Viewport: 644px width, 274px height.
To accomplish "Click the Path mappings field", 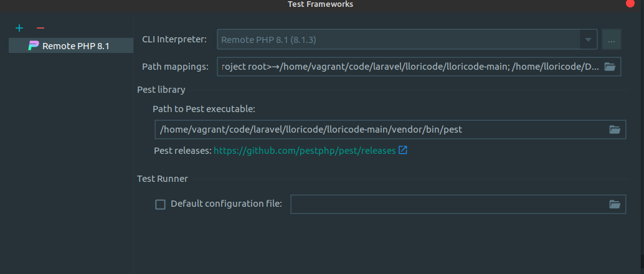I will 419,67.
